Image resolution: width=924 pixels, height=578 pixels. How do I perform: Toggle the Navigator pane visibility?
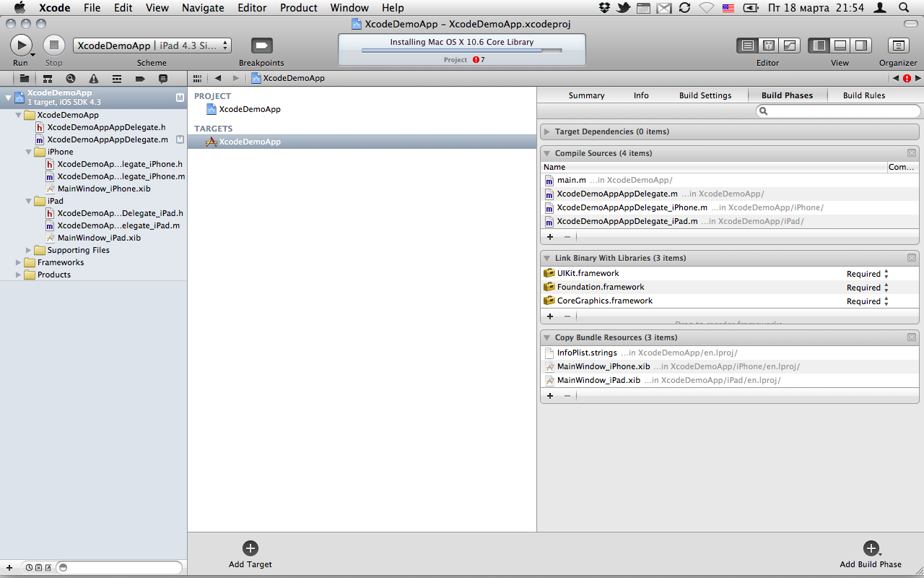click(819, 46)
